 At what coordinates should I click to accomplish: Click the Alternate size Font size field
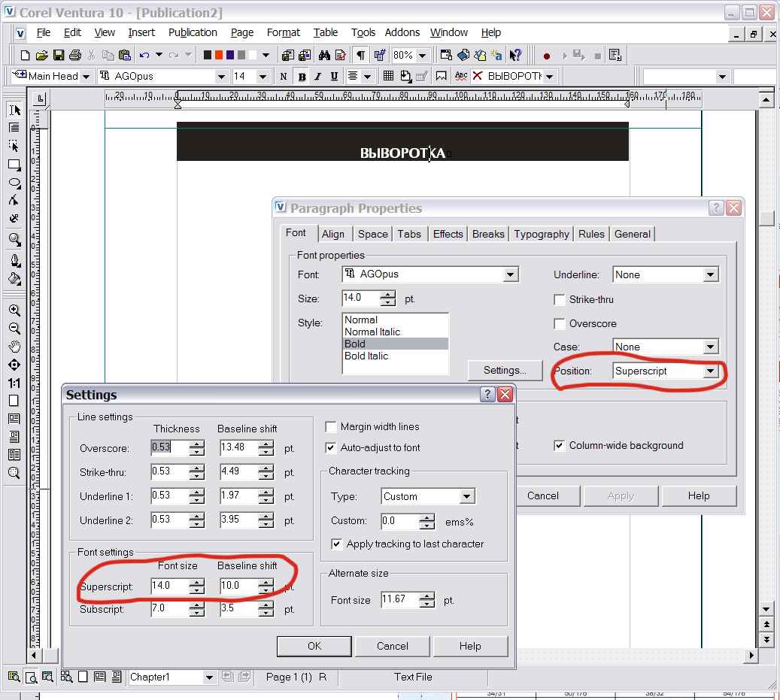[x=400, y=599]
